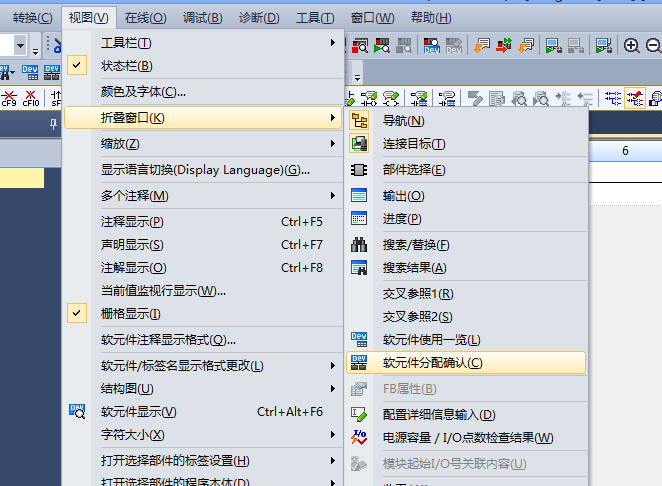Screen dimensions: 662x486
Task: Open 输出 (Output) docking window
Action: 403,195
